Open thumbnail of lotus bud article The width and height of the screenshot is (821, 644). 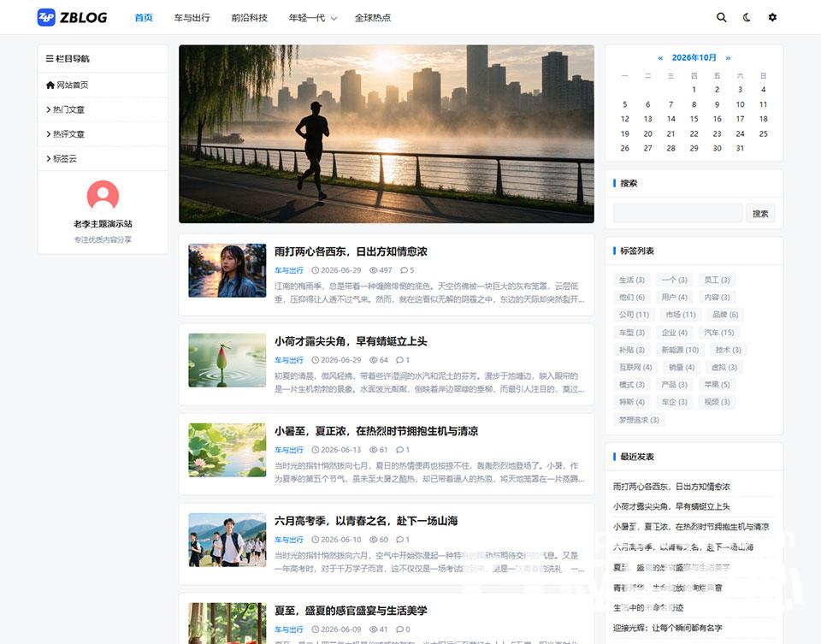pyautogui.click(x=227, y=360)
